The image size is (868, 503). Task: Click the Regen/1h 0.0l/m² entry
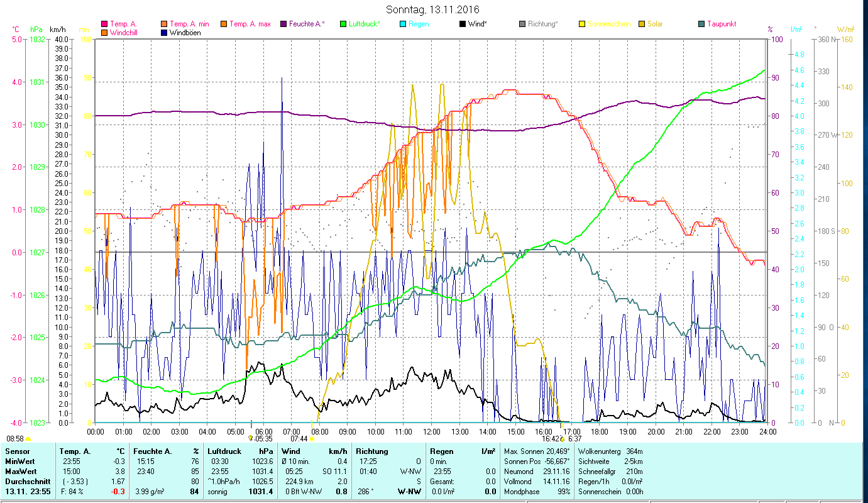612,482
